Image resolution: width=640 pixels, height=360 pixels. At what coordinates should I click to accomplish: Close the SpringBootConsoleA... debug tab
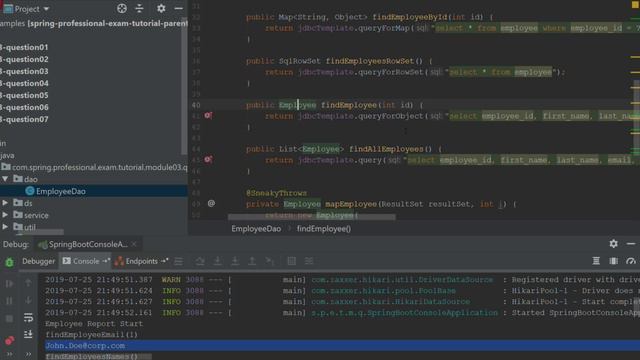[134, 244]
